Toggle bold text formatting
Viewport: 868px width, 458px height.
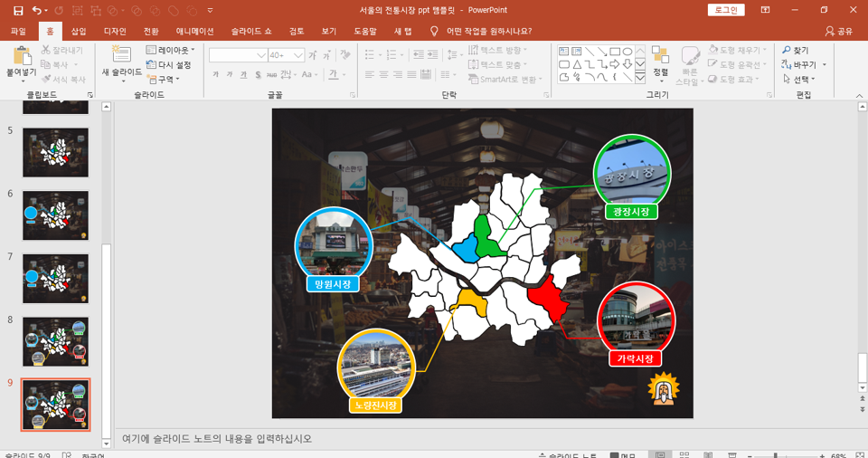click(x=215, y=74)
